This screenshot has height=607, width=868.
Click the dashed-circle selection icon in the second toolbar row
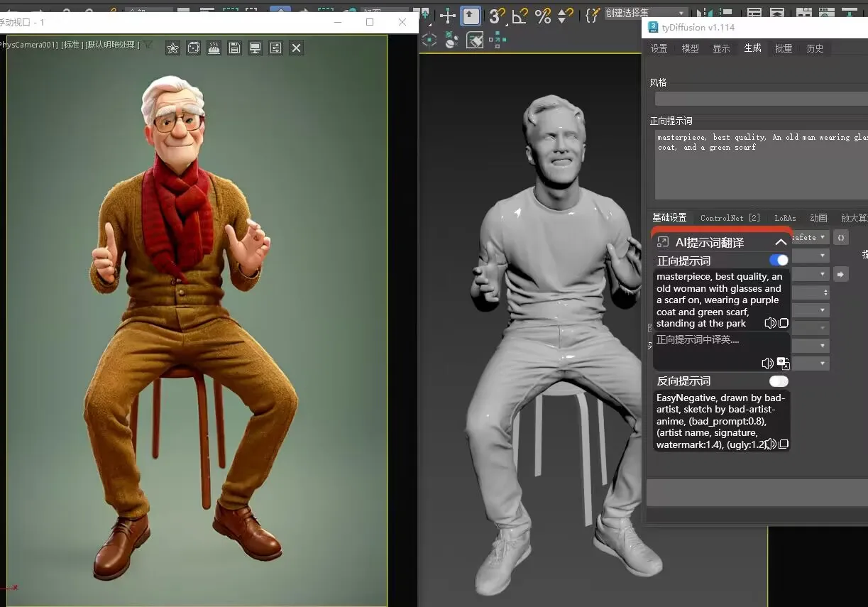coord(429,40)
